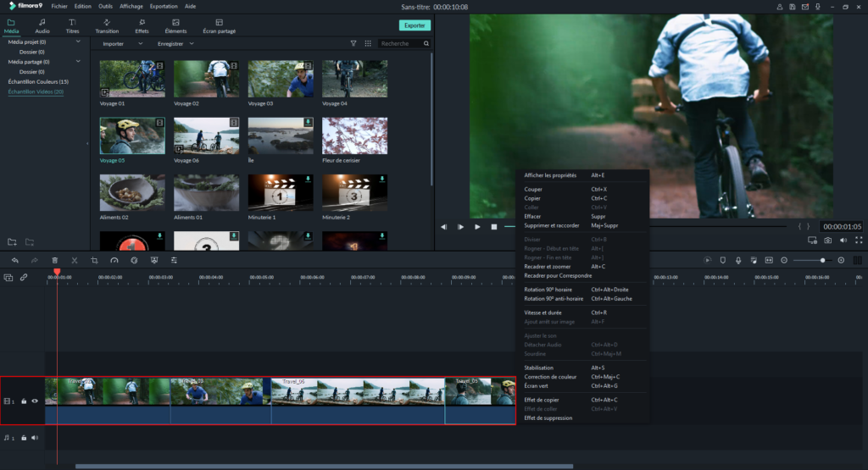The image size is (868, 470).
Task: Hide video track 1 with eye icon
Action: pyautogui.click(x=35, y=401)
